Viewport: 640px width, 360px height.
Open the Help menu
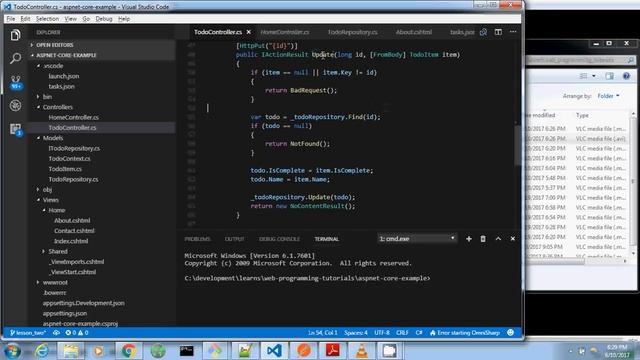(124, 19)
